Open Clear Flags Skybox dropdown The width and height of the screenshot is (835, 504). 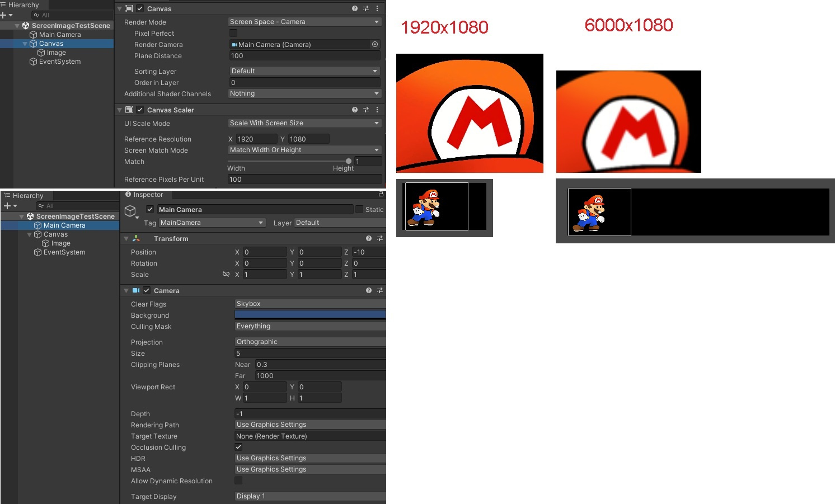click(x=310, y=304)
